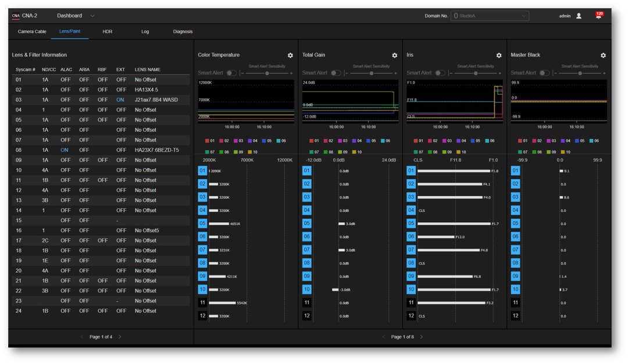
Task: Select camera 02 in Master Black list
Action: point(515,184)
